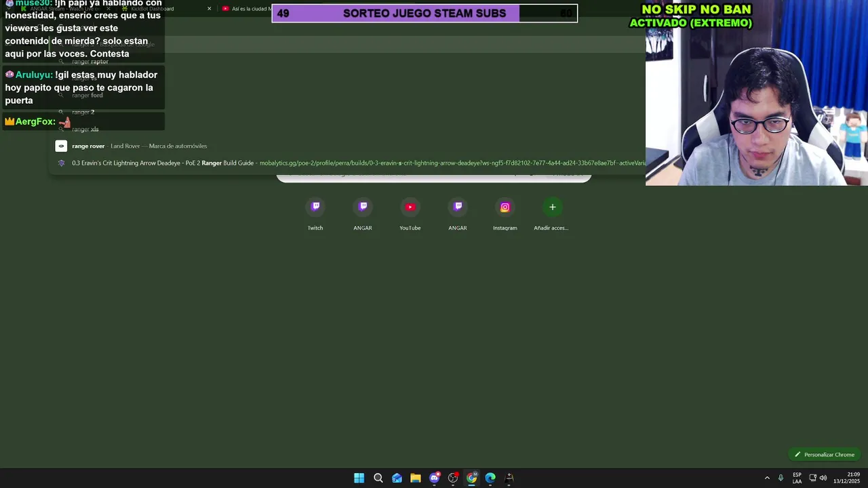868x488 pixels.
Task: Close the KickBot Dashboard tab
Action: pos(209,9)
